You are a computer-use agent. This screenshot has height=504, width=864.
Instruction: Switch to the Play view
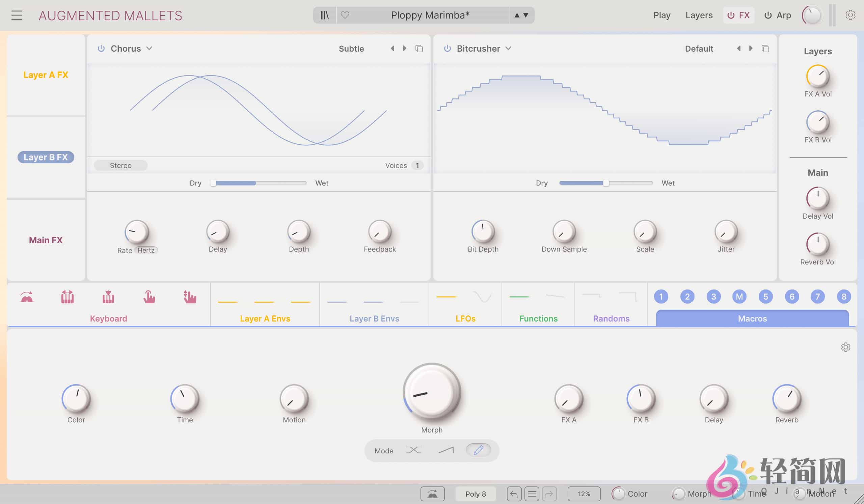661,15
